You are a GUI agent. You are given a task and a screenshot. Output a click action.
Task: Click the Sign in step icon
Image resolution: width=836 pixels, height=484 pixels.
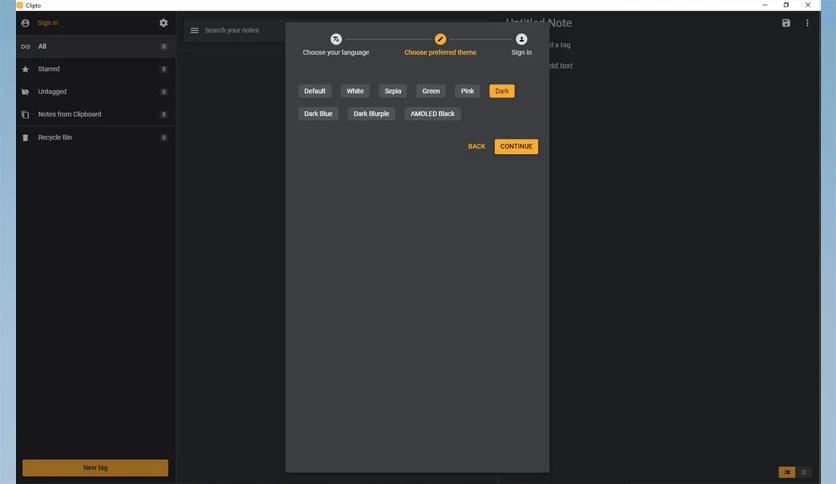[x=521, y=39]
